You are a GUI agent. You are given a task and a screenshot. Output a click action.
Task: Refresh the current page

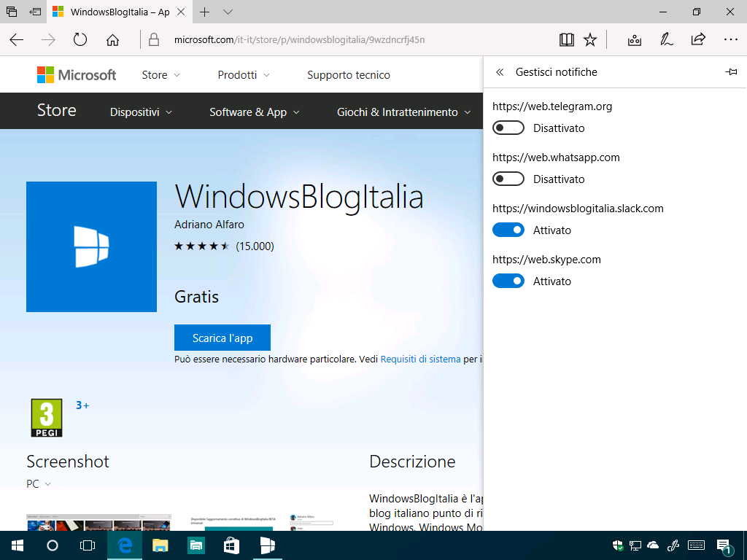tap(80, 39)
